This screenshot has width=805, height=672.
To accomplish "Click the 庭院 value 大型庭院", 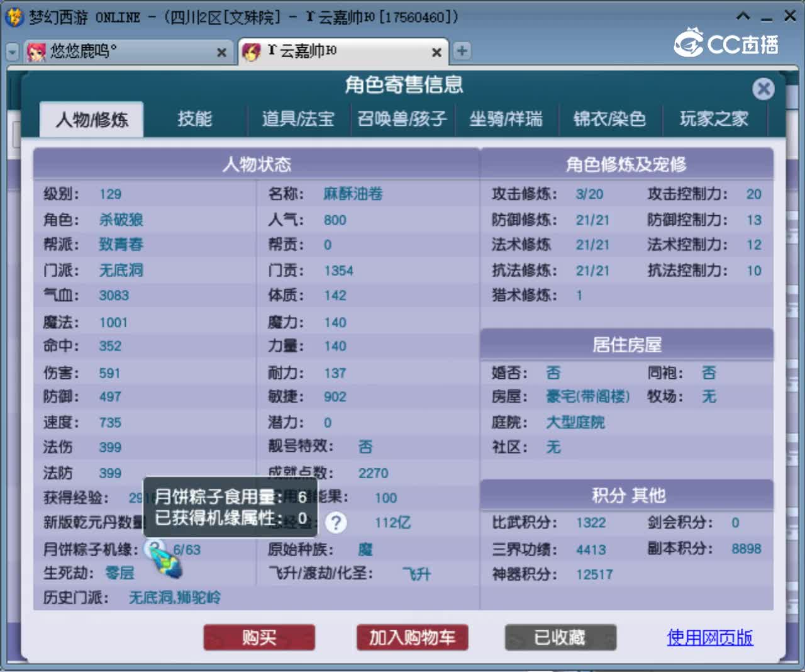I will 575,422.
